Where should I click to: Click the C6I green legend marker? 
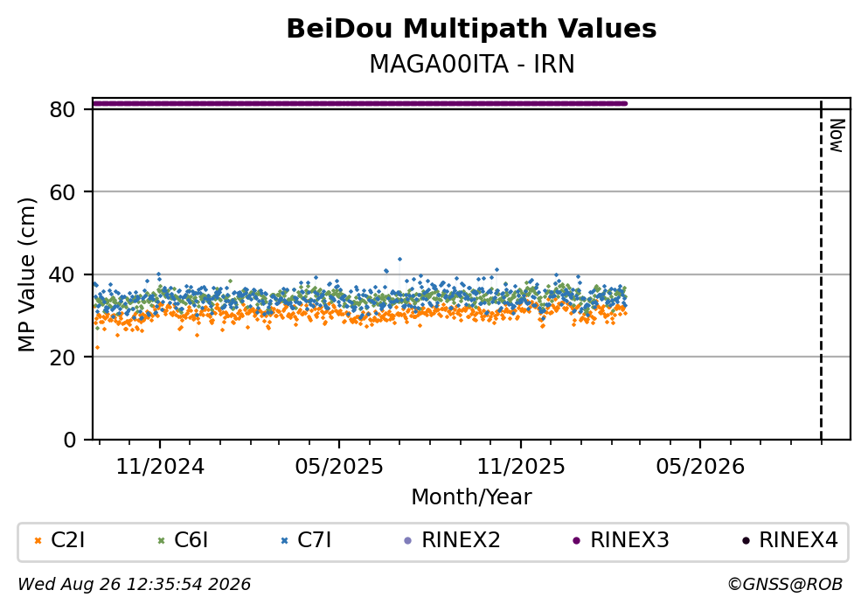[x=162, y=541]
